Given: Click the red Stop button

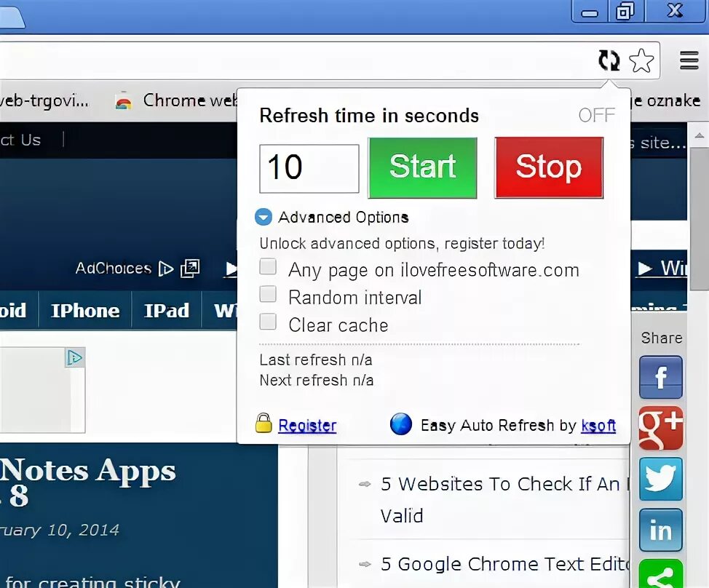Looking at the screenshot, I should 549,167.
